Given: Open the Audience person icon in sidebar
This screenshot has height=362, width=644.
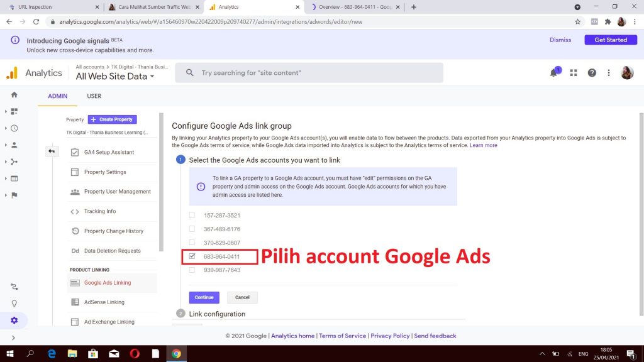Looking at the screenshot, I should 14,145.
